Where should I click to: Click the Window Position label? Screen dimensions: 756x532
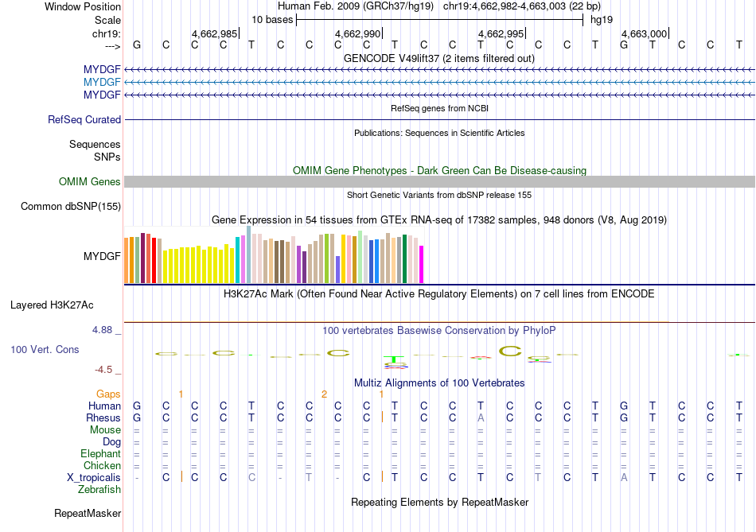pos(83,7)
